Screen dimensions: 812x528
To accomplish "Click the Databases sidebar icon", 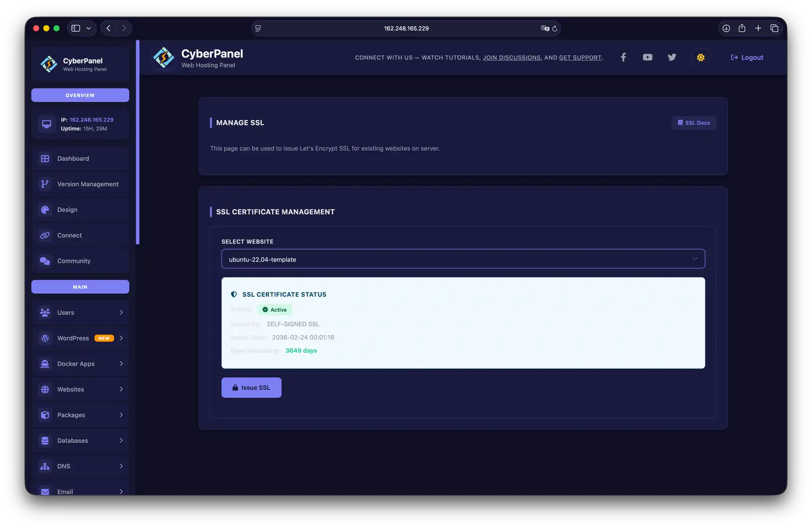I will 45,440.
